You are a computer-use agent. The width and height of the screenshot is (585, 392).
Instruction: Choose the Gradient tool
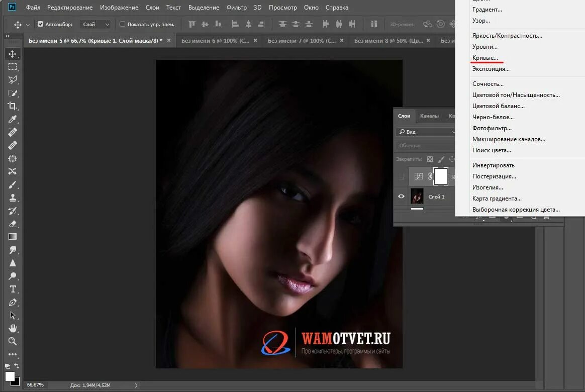click(x=13, y=237)
